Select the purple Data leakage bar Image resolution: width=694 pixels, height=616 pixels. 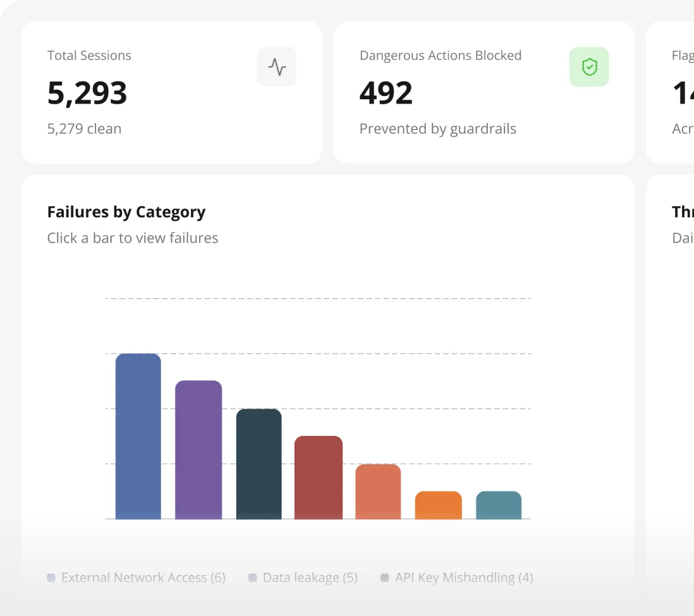[x=198, y=450]
